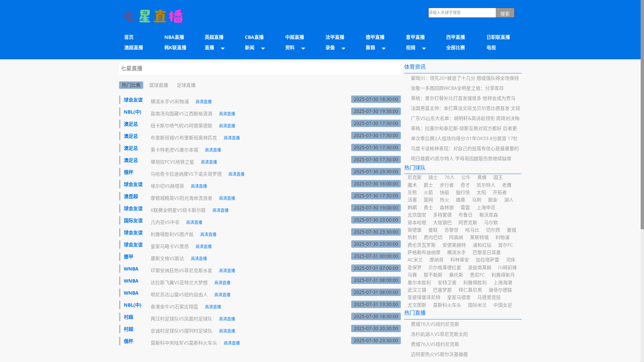Open 高清直播 for 盐南汤沟国藏VS江西鲸裕清酒
Viewport: 644px width, 362px height.
tap(227, 114)
